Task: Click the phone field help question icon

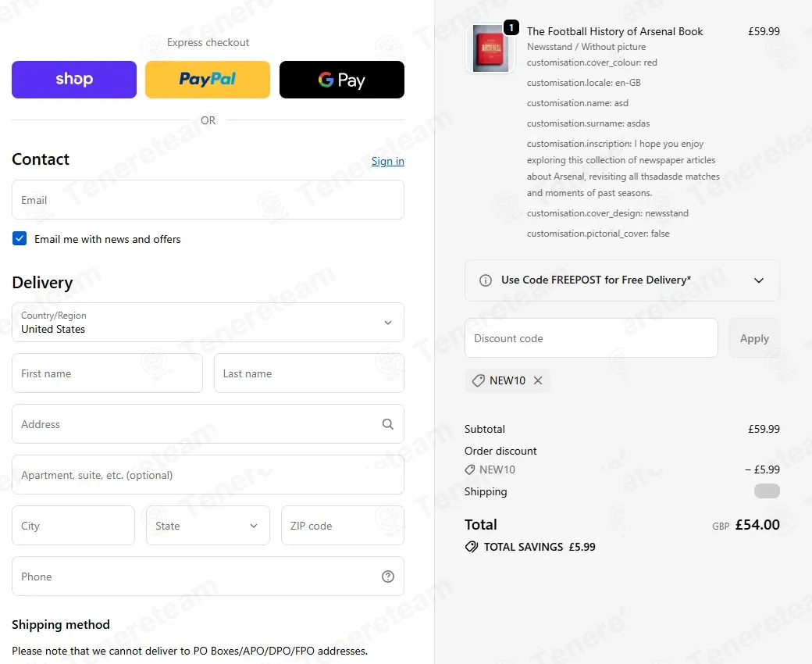Action: [x=387, y=577]
